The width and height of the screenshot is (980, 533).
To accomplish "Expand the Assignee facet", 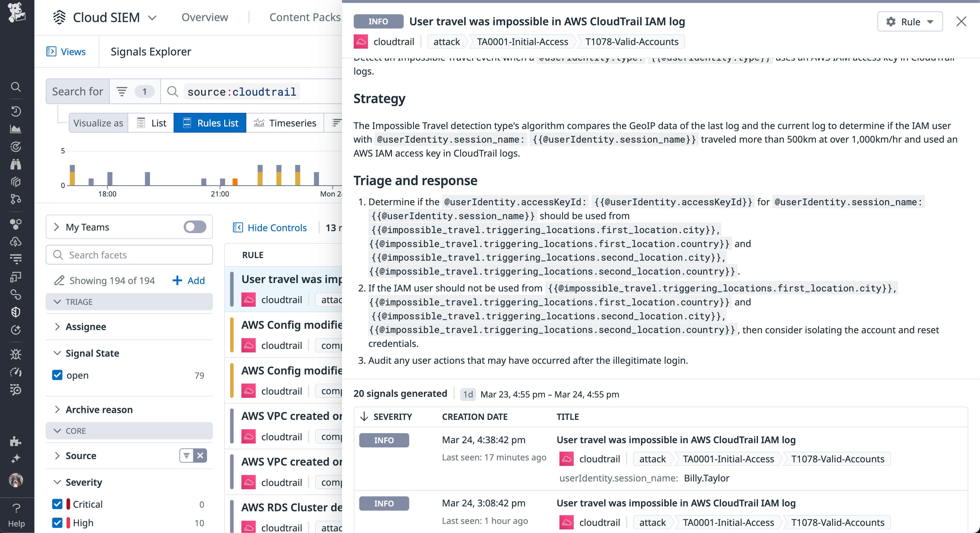I will (57, 327).
